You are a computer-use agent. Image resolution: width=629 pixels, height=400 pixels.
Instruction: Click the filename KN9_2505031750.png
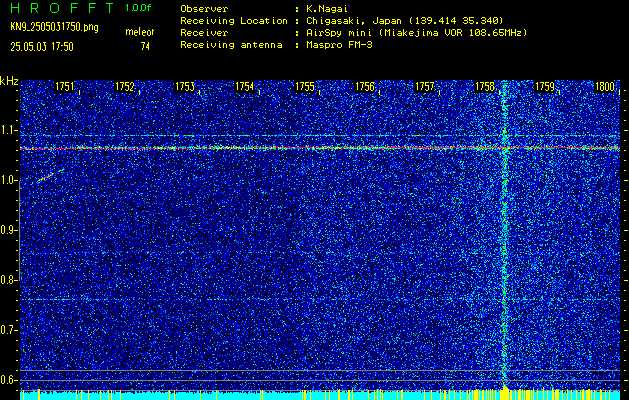pyautogui.click(x=54, y=27)
